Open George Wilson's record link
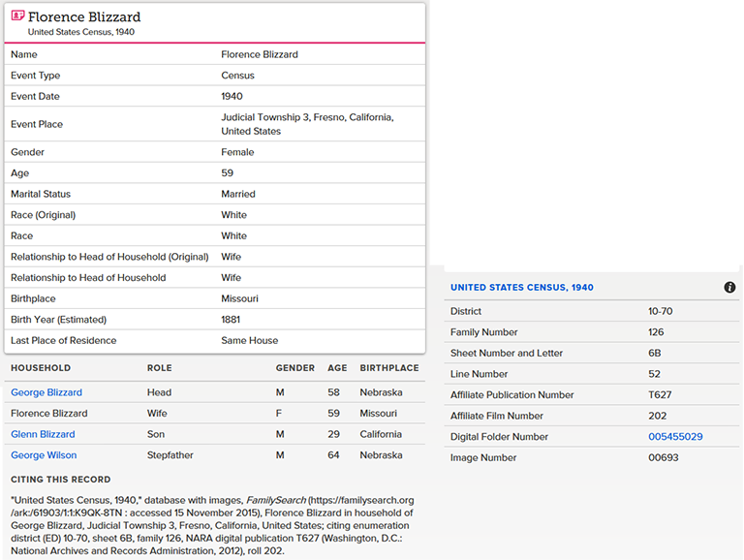 point(44,455)
